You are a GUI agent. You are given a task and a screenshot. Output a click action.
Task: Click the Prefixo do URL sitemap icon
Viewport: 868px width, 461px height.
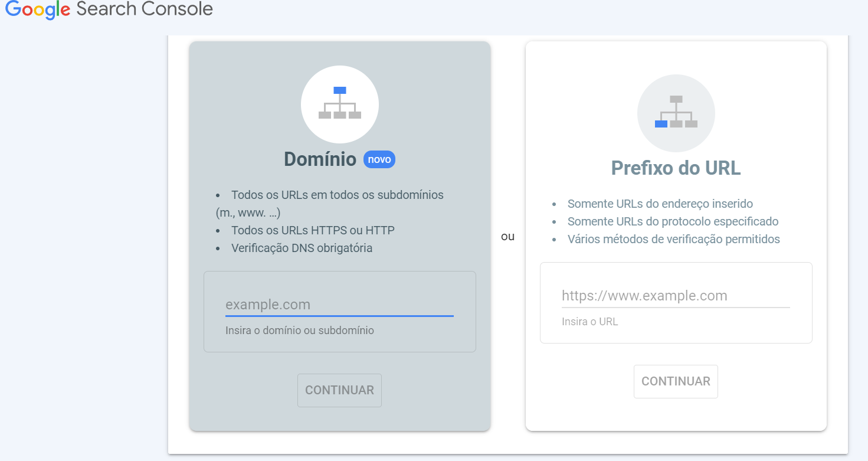coord(676,113)
